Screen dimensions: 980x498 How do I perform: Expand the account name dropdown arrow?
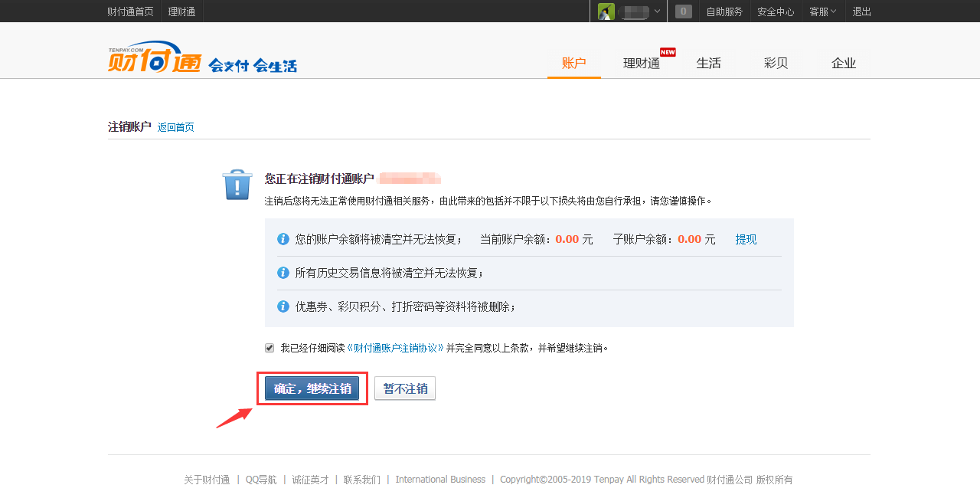(x=657, y=11)
